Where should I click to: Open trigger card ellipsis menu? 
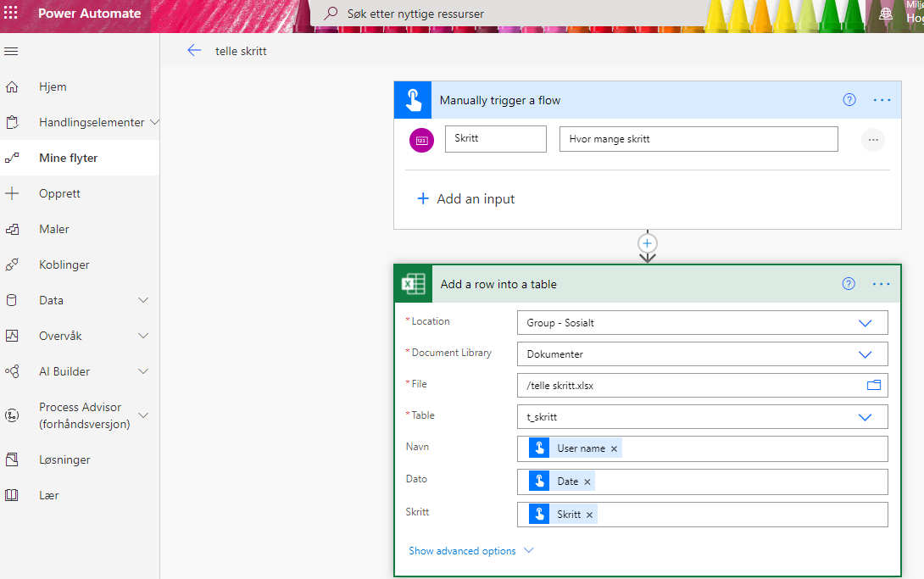pyautogui.click(x=882, y=100)
